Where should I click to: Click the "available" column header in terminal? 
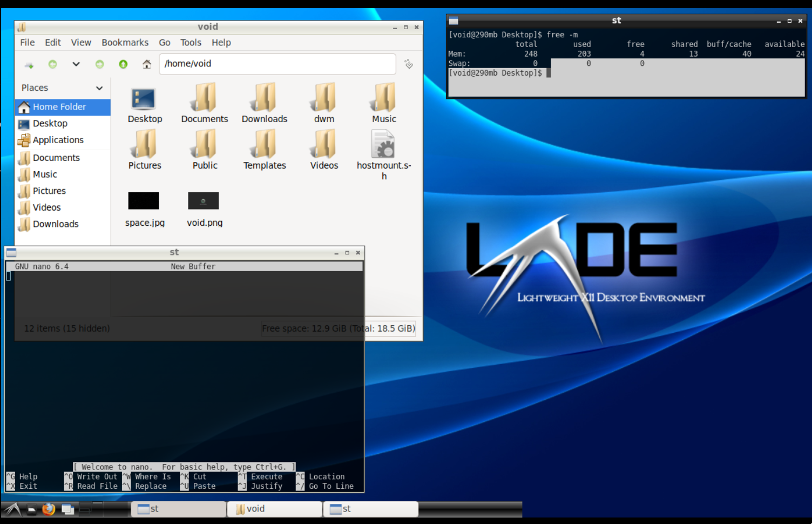[784, 44]
